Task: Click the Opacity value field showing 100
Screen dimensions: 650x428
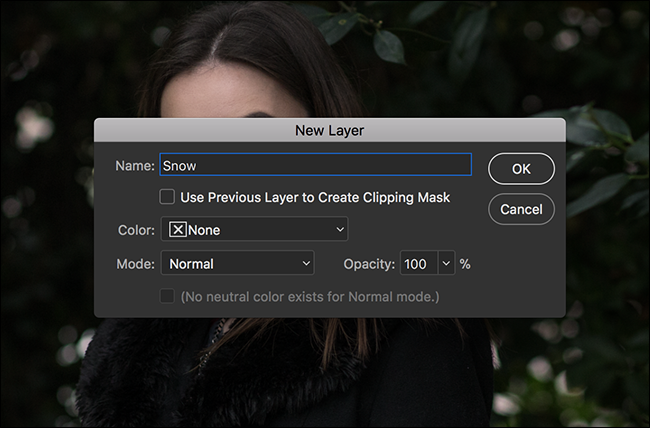Action: click(419, 263)
